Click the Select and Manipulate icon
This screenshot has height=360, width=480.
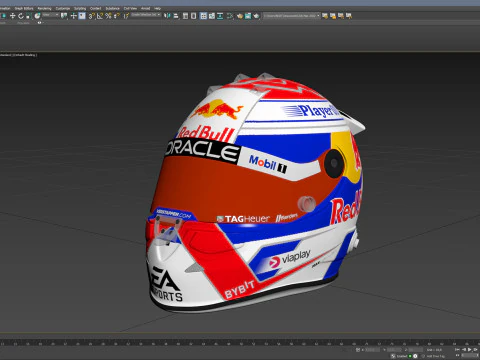pos(74,16)
